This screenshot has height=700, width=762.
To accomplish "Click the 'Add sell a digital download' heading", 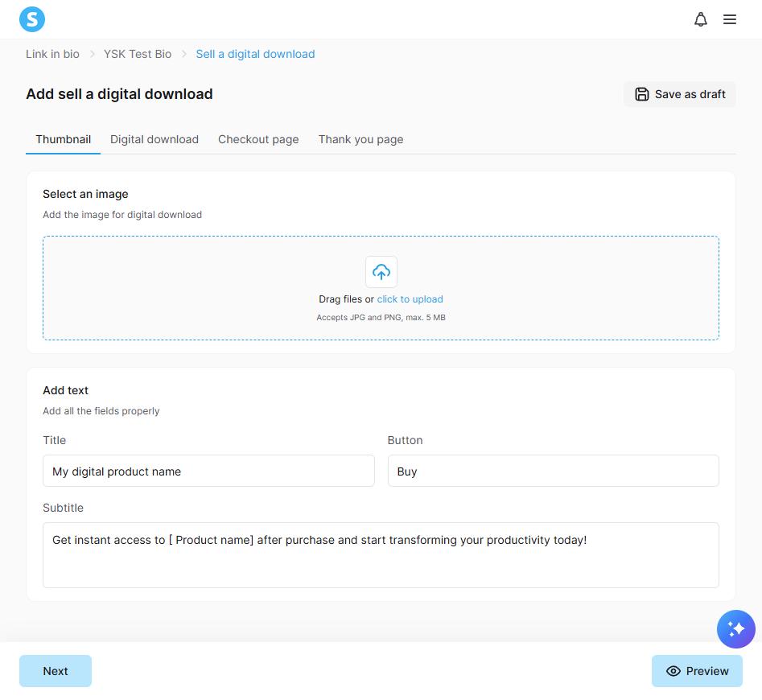I will (x=120, y=94).
